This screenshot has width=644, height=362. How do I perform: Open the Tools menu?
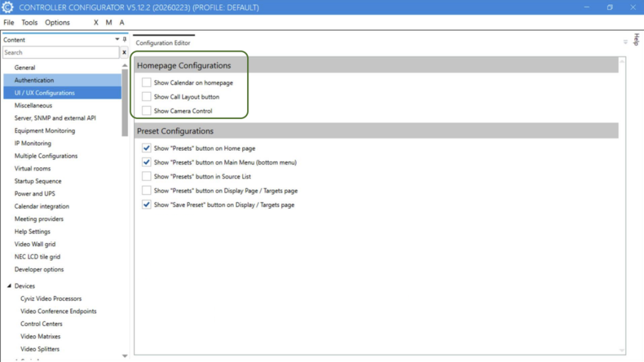click(30, 23)
